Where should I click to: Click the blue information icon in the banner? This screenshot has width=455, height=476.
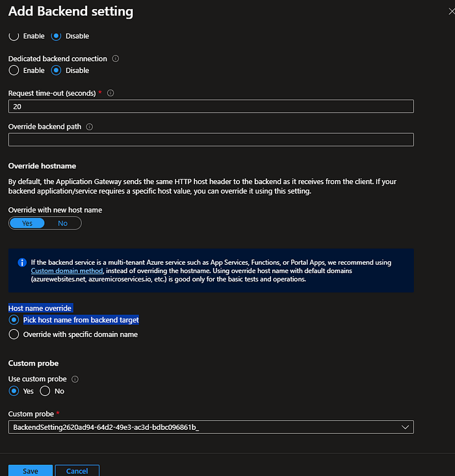point(22,262)
